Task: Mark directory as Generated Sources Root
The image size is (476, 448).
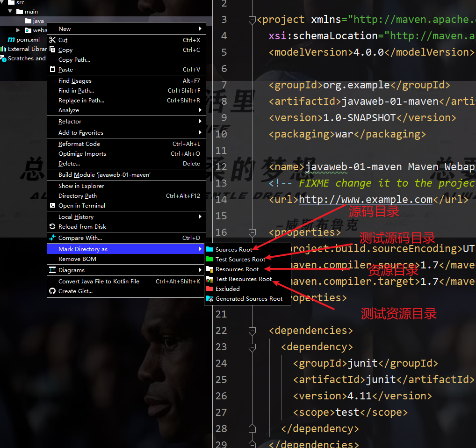Action: tap(248, 298)
